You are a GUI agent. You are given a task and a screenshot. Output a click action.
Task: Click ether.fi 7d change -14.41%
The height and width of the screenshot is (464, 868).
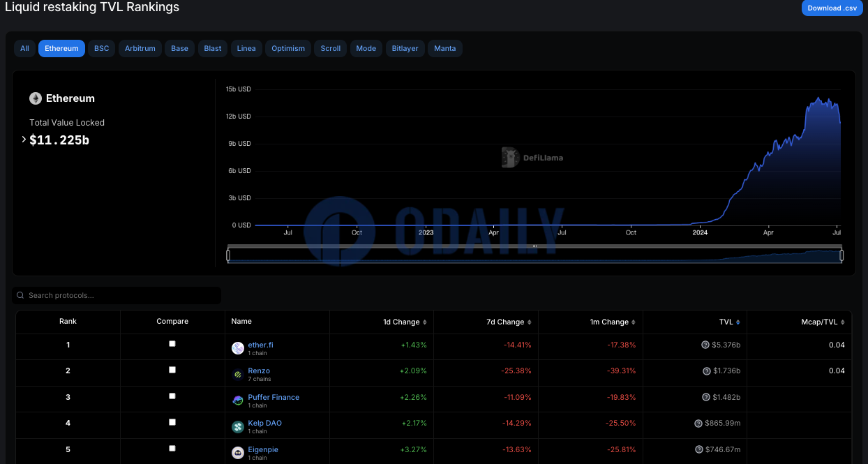517,345
